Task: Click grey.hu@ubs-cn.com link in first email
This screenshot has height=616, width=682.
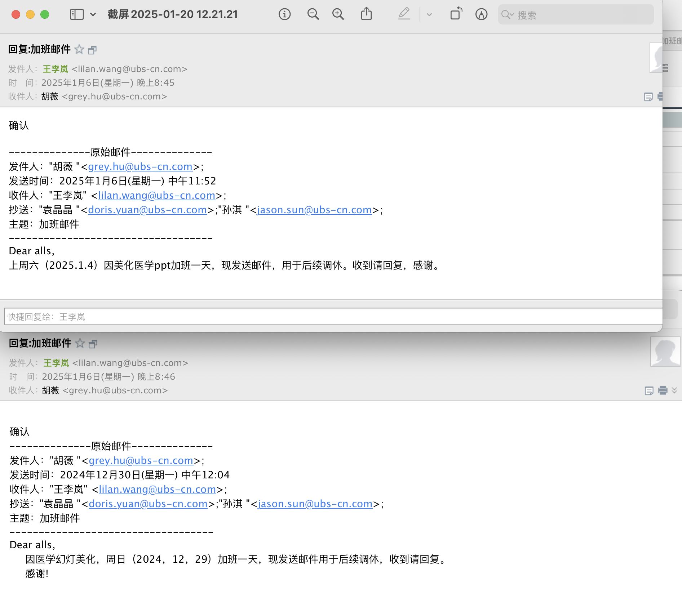Action: coord(140,166)
